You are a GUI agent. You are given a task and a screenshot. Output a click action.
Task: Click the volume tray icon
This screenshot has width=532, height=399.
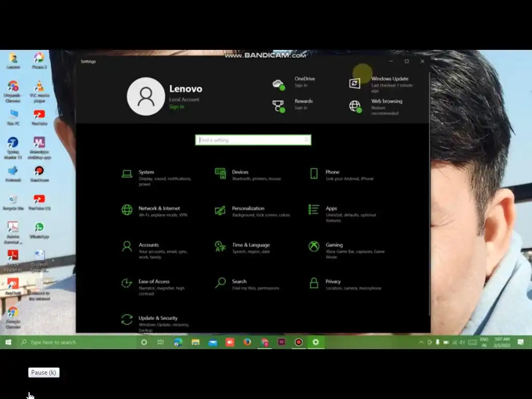coord(462,342)
